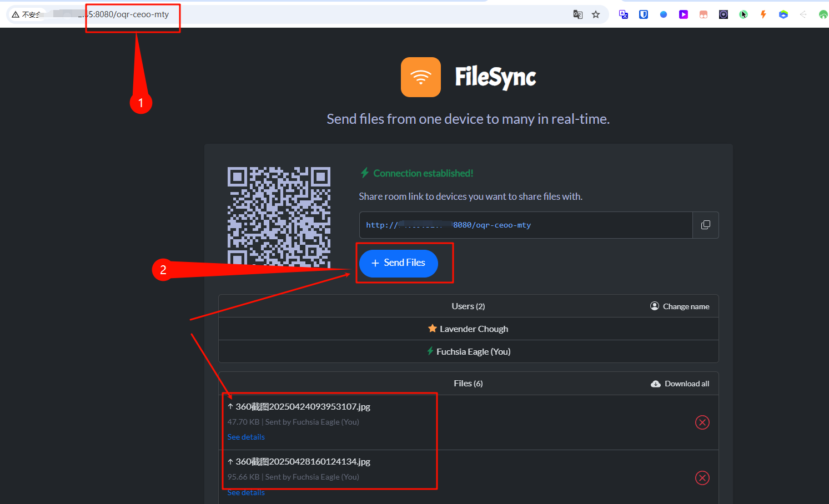The image size is (829, 504).
Task: Click the FileSync title text
Action: pyautogui.click(x=495, y=77)
